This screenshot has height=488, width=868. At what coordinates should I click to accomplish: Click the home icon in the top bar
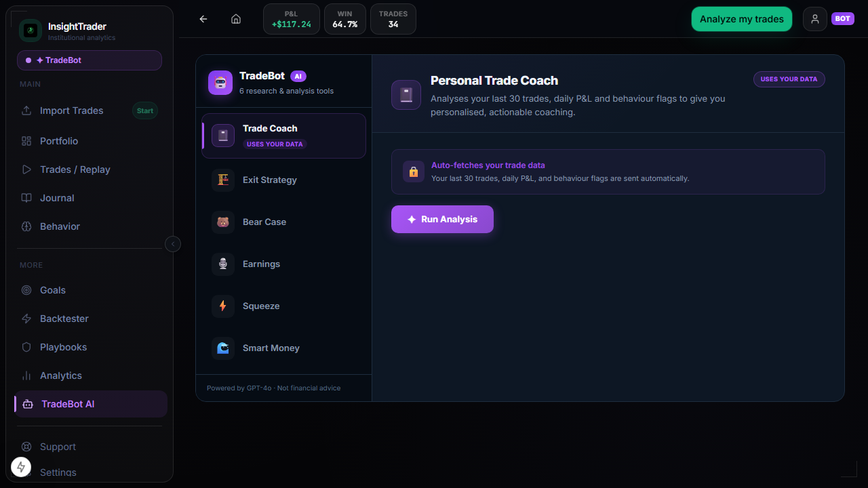(235, 19)
